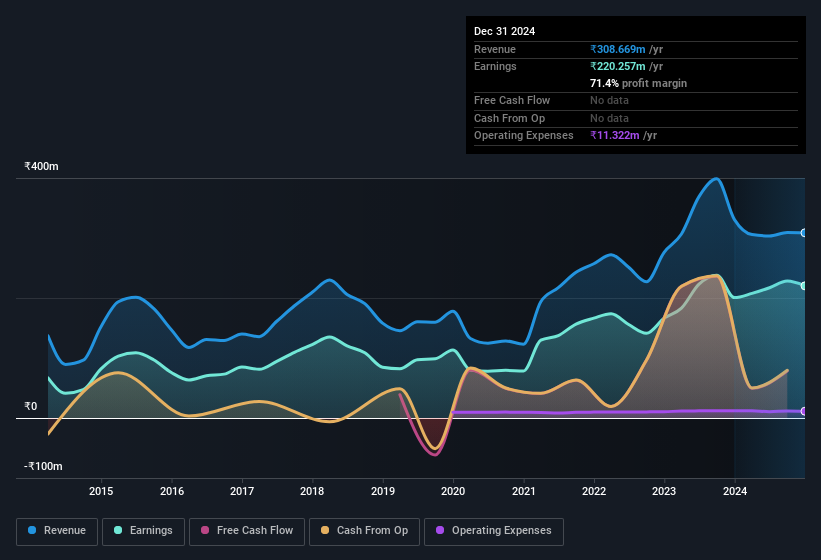Toggle the Free Cash Flow legend button
The height and width of the screenshot is (560, 821).
[247, 531]
